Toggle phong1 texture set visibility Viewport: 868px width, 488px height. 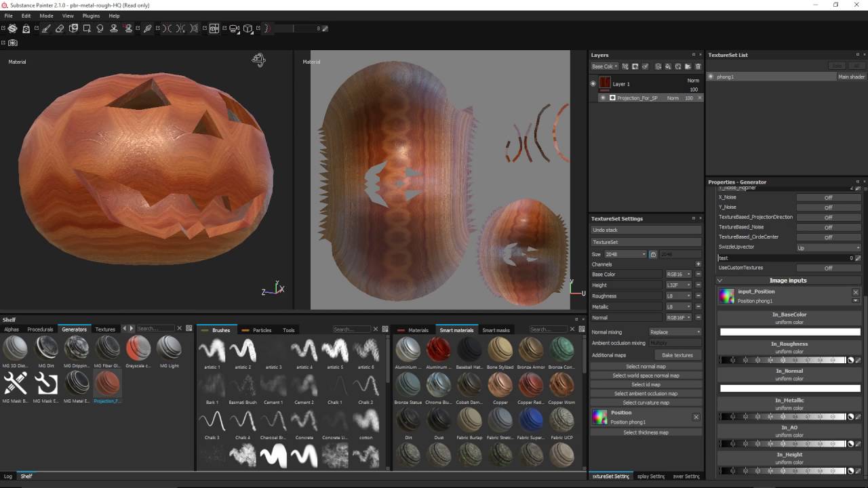tap(711, 77)
